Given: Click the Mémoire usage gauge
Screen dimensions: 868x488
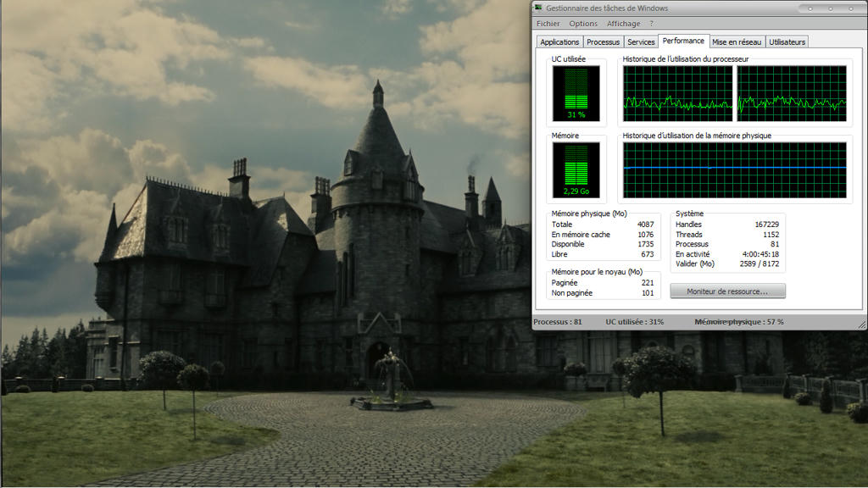Looking at the screenshot, I should click(x=576, y=169).
